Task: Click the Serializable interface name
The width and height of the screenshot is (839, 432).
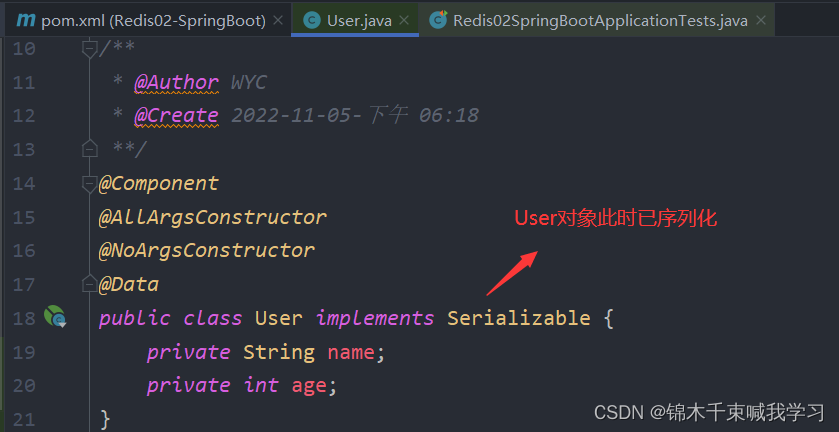Action: 518,318
